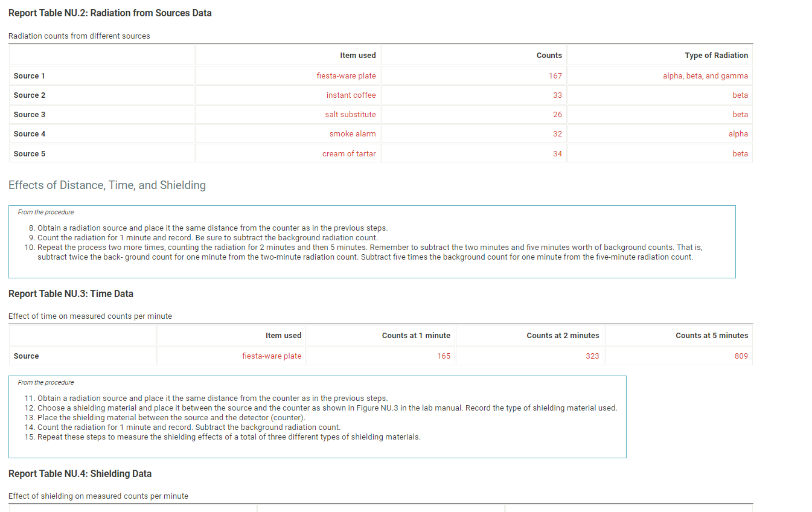Select the Counts value 34 for cream of tartar
Viewport: 812px width, 512px height.
[557, 153]
